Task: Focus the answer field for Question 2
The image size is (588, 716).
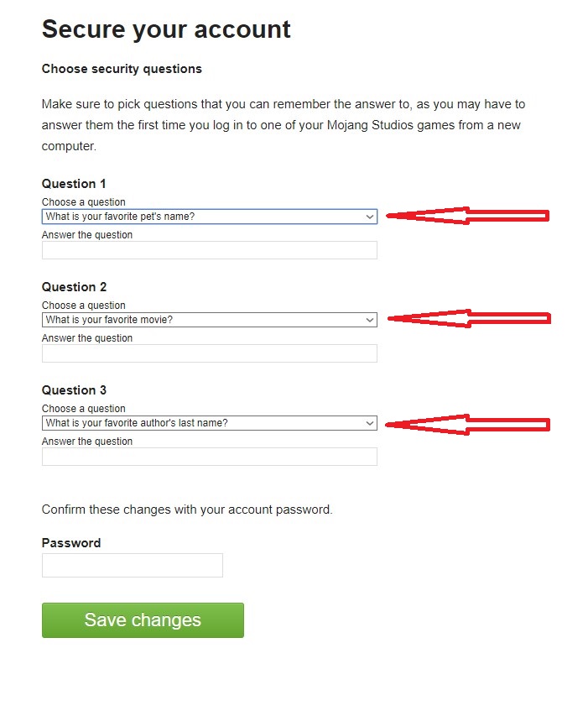Action: tap(209, 353)
